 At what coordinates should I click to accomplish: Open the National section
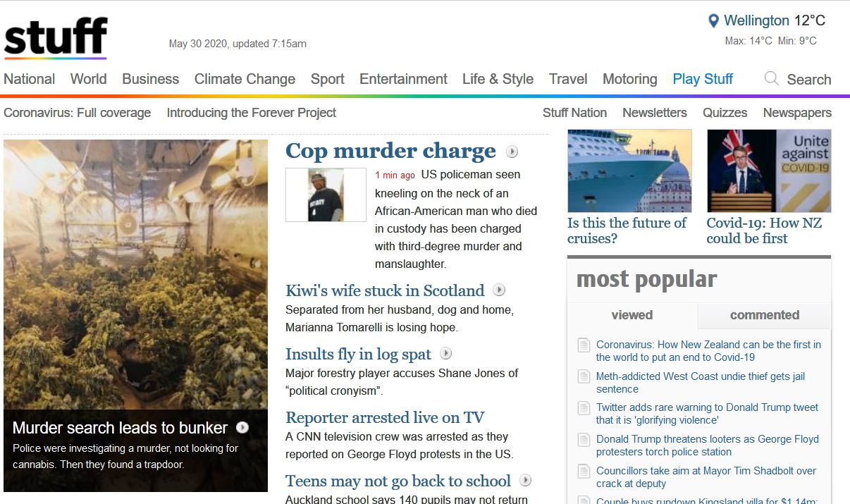point(29,79)
